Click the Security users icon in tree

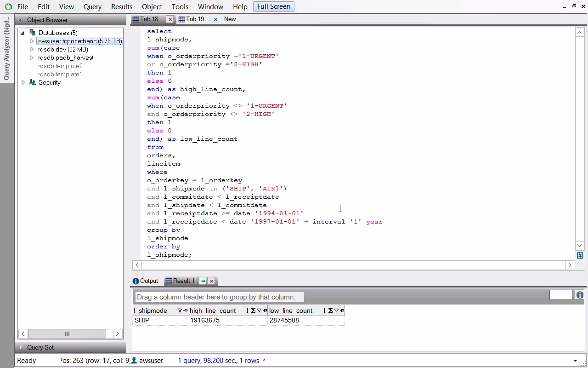(33, 82)
